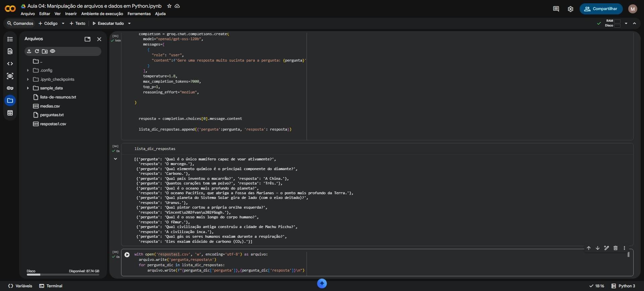
Task: Click the Disco usage bar in Arquivos panel
Action: [x=63, y=275]
